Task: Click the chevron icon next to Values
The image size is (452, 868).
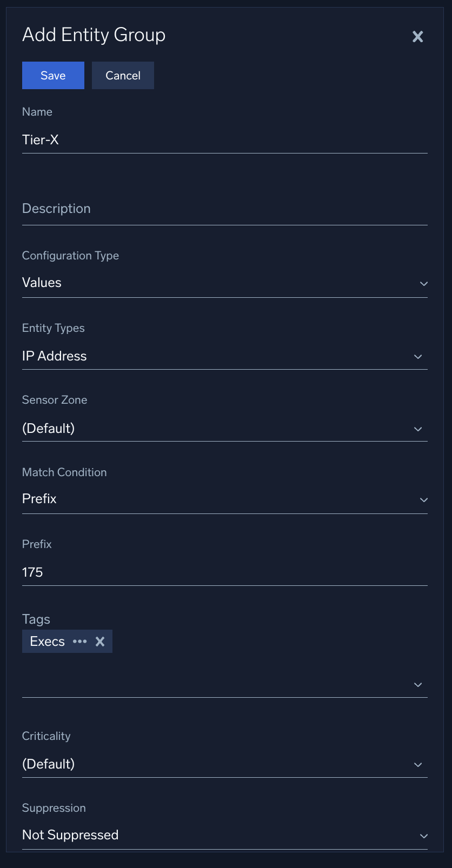Action: point(424,283)
